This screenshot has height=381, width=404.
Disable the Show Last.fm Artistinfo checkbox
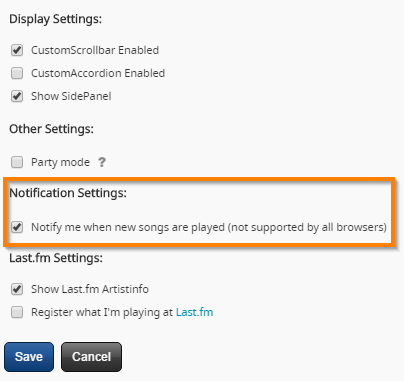tap(17, 289)
